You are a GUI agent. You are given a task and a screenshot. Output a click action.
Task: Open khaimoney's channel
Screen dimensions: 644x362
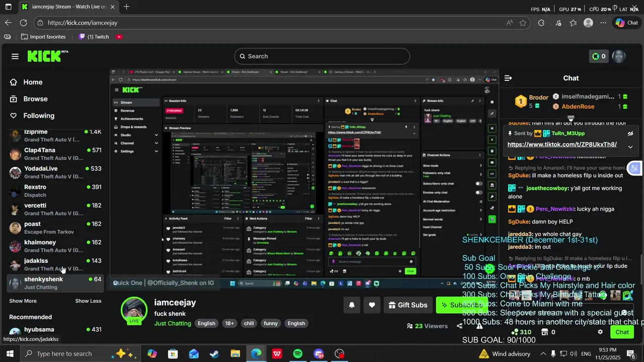[55, 246]
